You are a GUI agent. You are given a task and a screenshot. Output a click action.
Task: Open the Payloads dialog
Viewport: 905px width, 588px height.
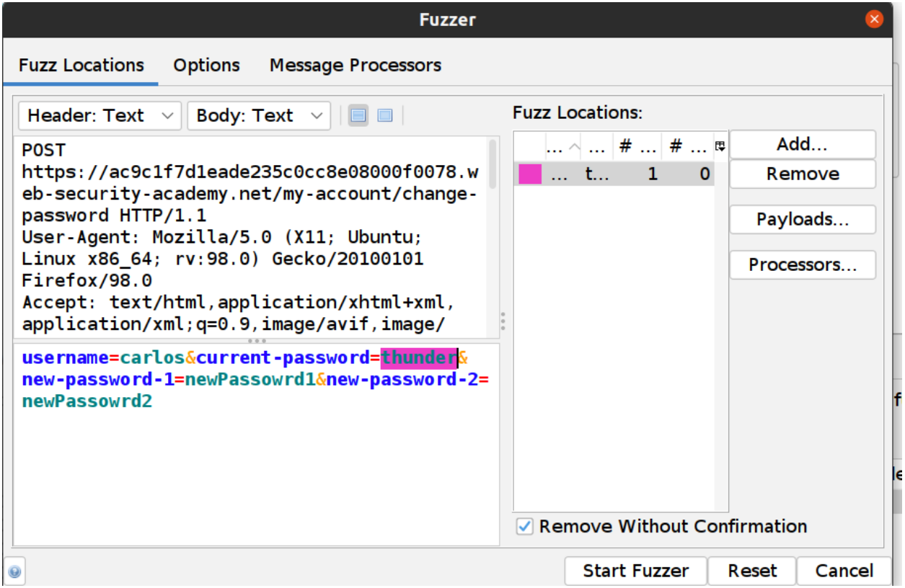802,219
